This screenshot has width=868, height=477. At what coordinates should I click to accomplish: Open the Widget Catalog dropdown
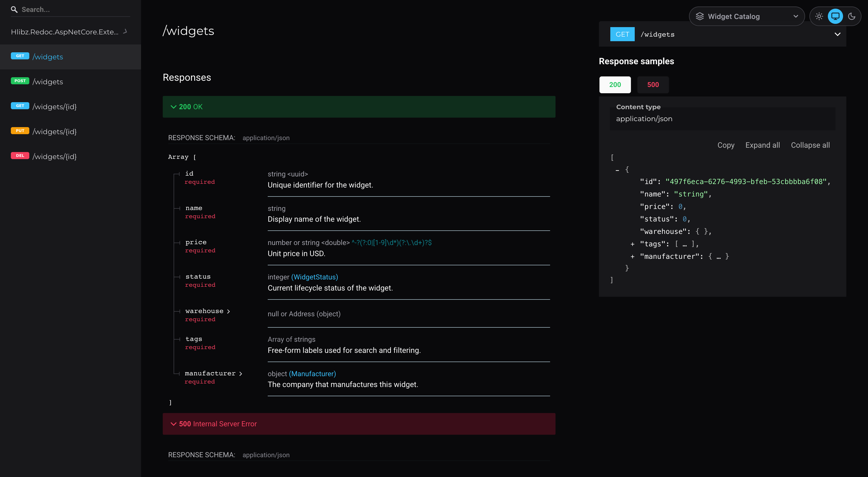[747, 17]
